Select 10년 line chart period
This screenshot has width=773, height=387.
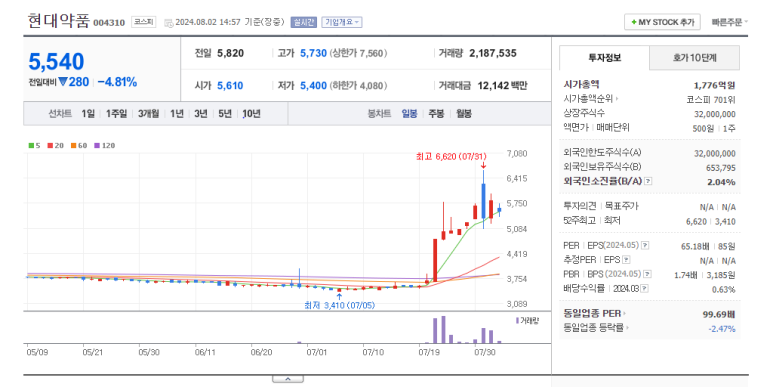(x=251, y=114)
